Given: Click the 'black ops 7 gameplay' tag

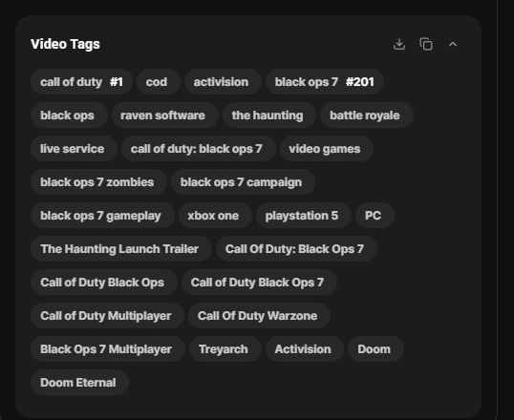Looking at the screenshot, I should (x=102, y=216).
